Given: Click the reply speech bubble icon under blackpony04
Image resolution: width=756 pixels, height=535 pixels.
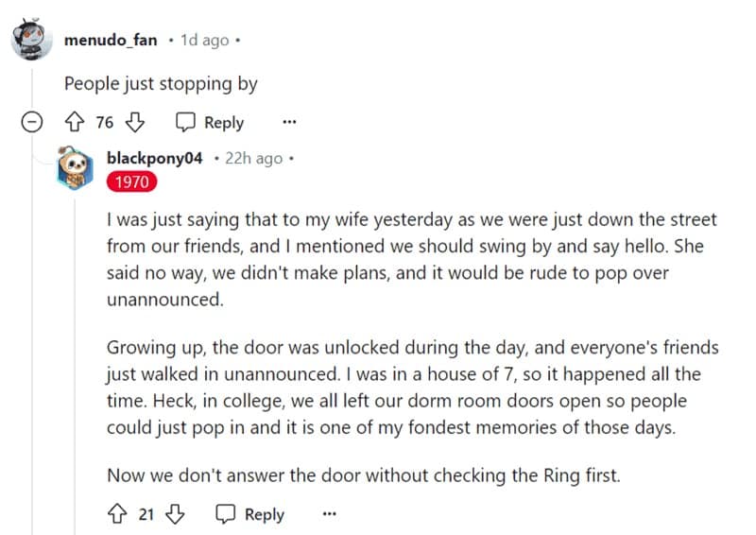Looking at the screenshot, I should tap(226, 514).
